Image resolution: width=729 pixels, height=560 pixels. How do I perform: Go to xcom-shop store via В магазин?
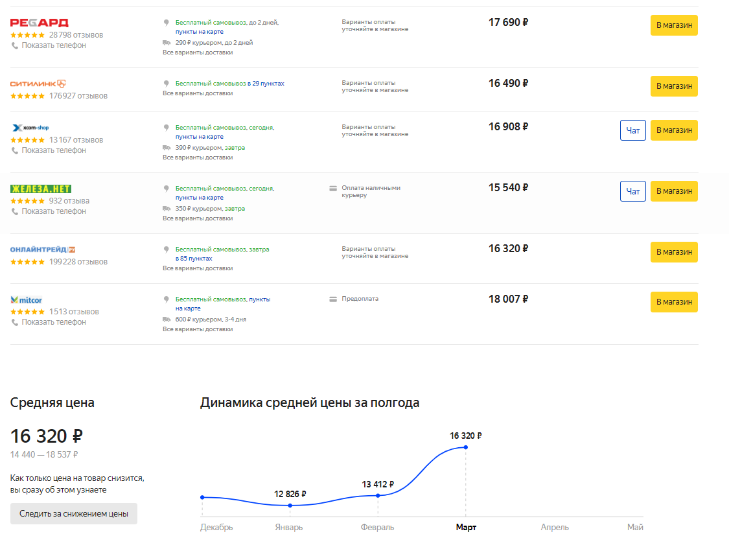(674, 130)
